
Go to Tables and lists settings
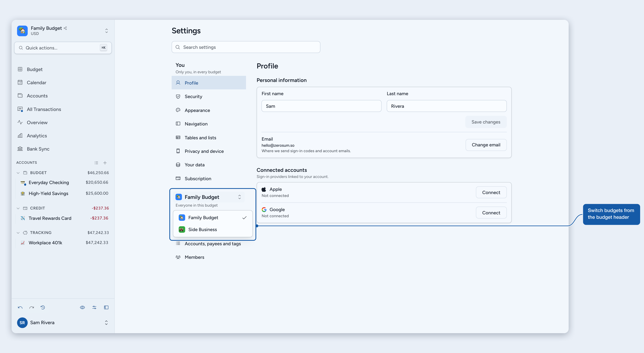pyautogui.click(x=209, y=138)
